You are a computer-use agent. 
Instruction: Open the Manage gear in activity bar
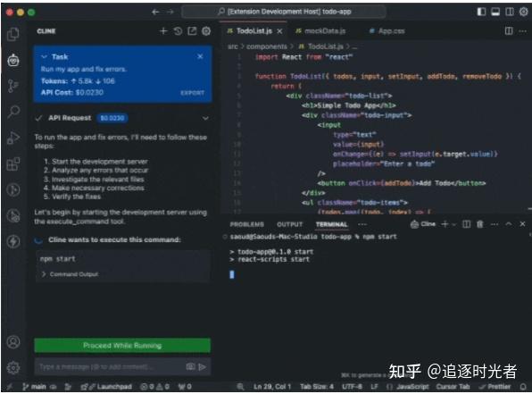pos(13,367)
